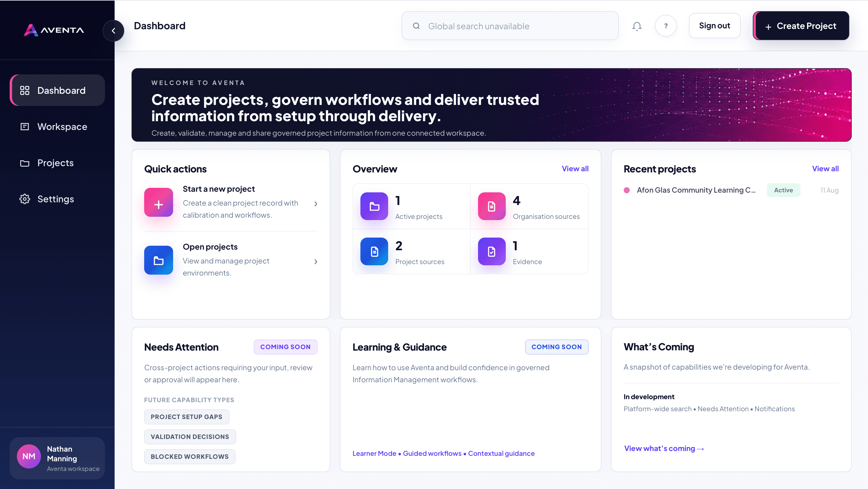Click View all in Recent projects
The image size is (868, 489).
coord(825,169)
